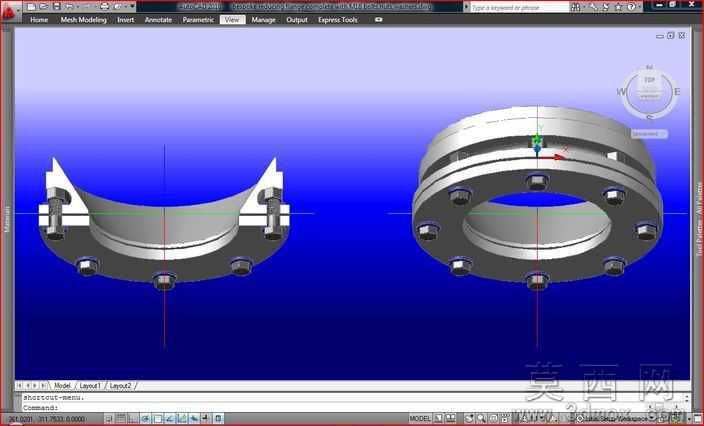The height and width of the screenshot is (426, 704).
Task: Open the Parametric ribbon tab
Action: click(x=198, y=20)
